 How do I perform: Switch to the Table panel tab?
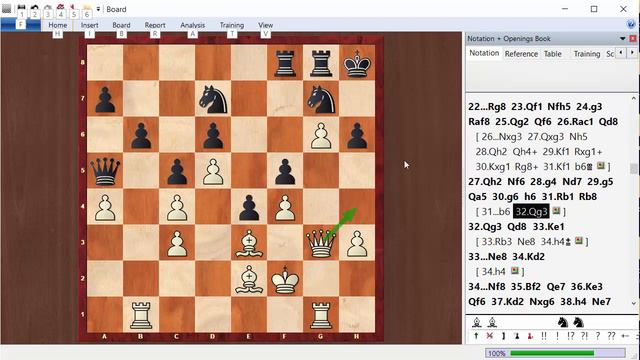[553, 53]
